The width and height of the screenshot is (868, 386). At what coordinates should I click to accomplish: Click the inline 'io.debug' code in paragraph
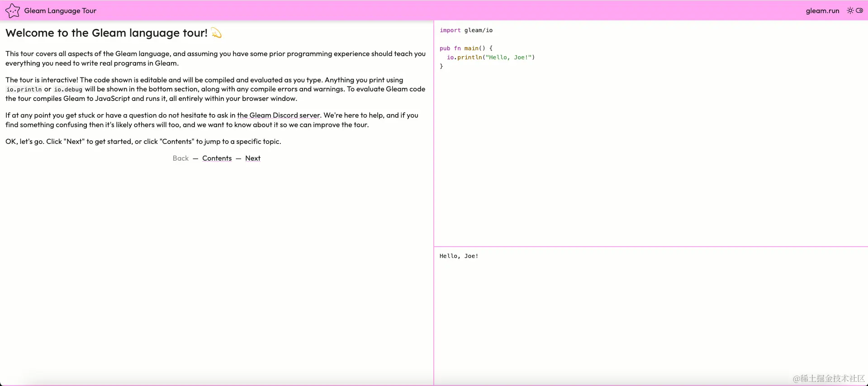[68, 90]
